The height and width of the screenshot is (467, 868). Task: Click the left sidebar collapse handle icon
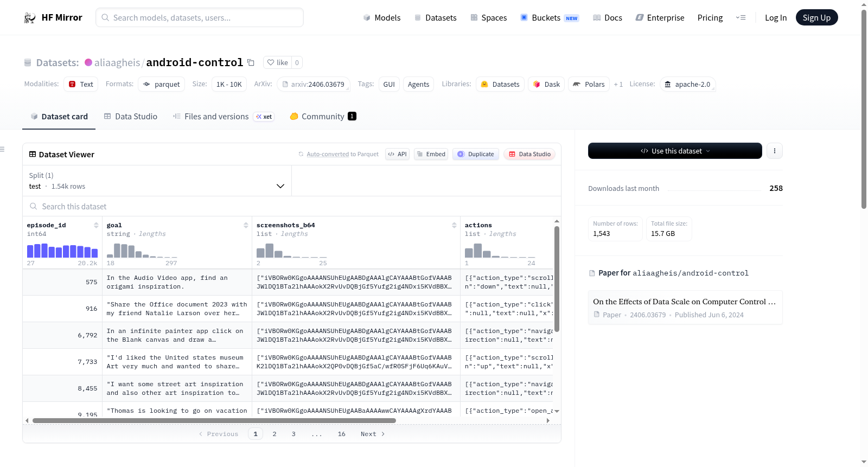[2, 149]
